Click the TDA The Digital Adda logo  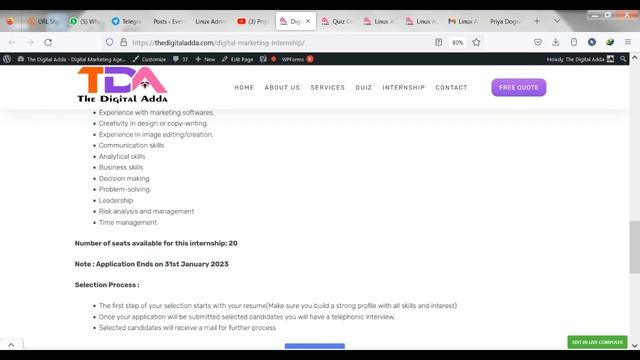click(122, 85)
